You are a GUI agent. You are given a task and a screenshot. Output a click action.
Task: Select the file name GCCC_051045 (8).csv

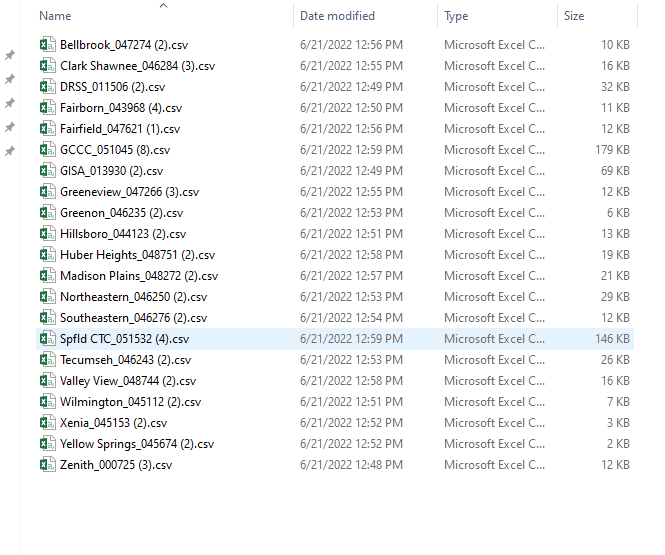coord(115,150)
